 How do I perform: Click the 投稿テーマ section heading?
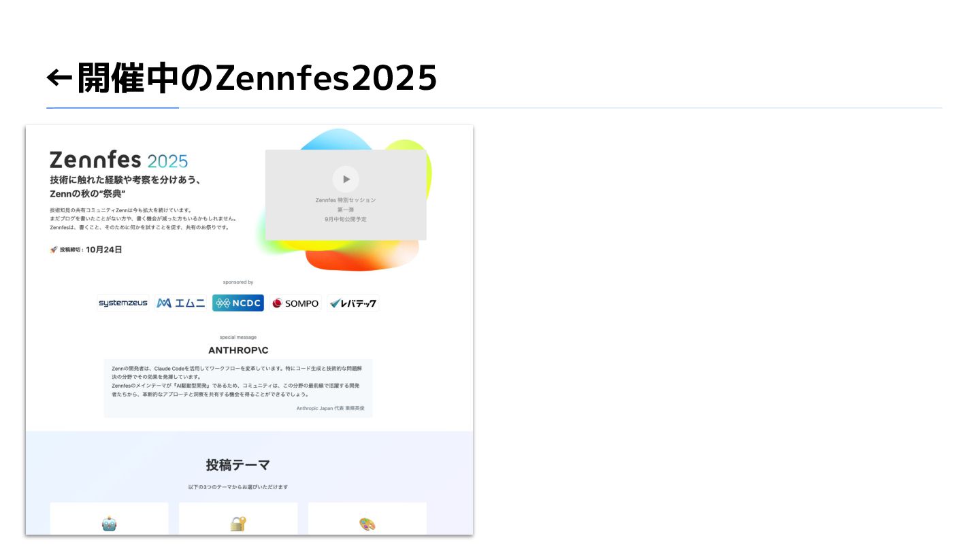pos(238,465)
